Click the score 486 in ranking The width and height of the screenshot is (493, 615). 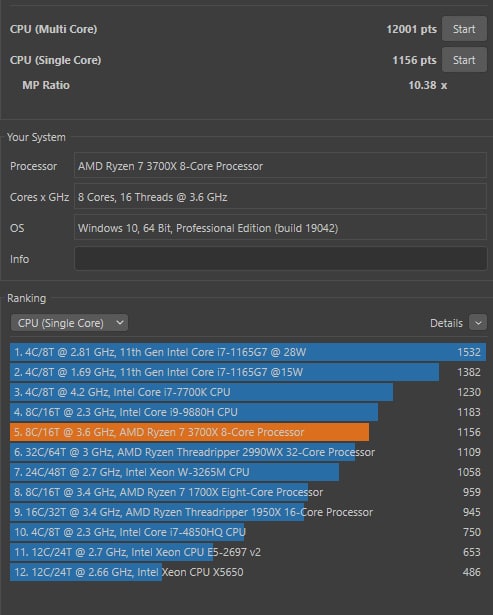pyautogui.click(x=472, y=572)
